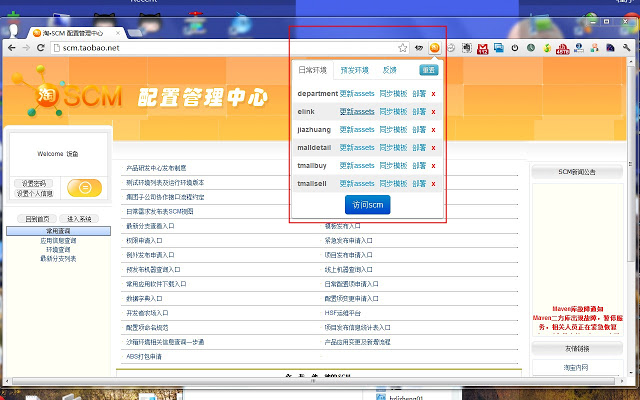Viewport: 640px width, 400px height.
Task: Open 数据字典入口 link
Action: pos(142,298)
